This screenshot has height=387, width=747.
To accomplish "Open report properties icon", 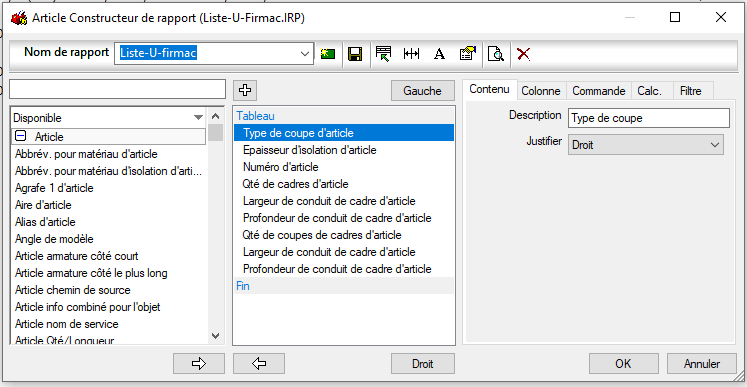I will pyautogui.click(x=468, y=53).
